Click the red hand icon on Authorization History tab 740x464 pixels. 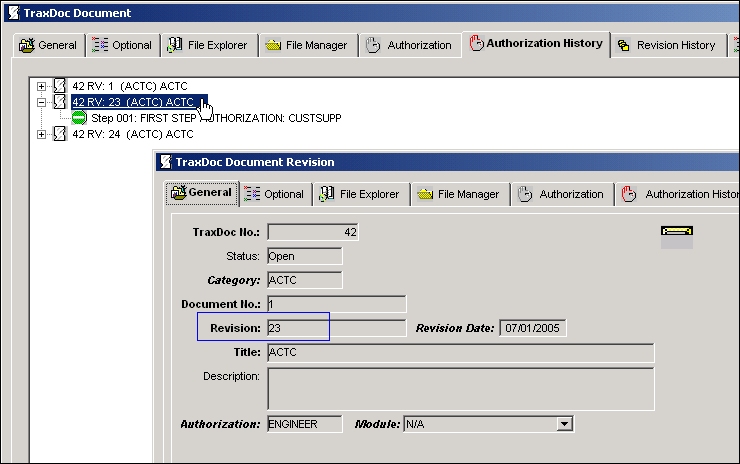click(476, 43)
